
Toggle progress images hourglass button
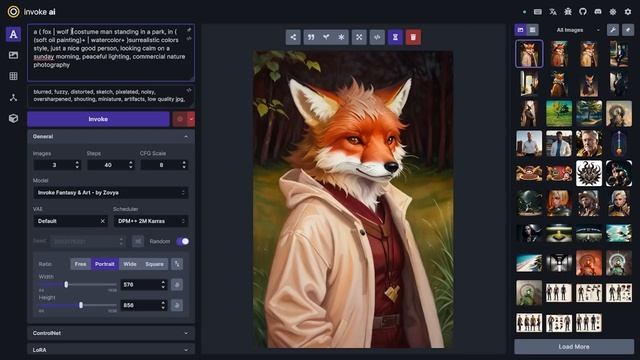pos(395,37)
